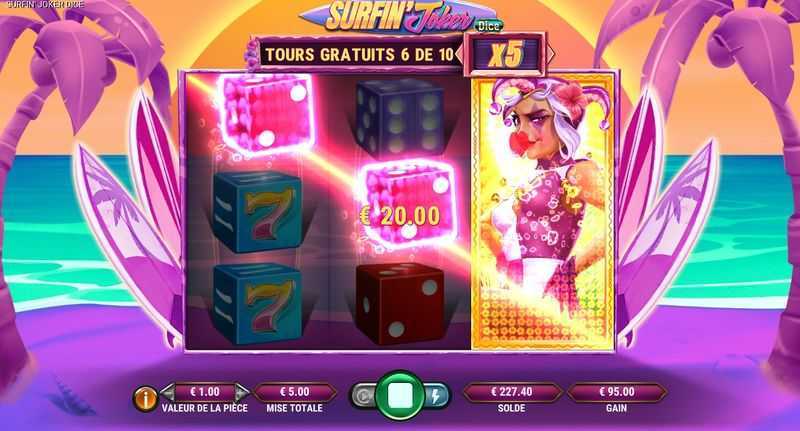This screenshot has height=431, width=800.
Task: Enable turbo mode lightning button
Action: pos(437,396)
